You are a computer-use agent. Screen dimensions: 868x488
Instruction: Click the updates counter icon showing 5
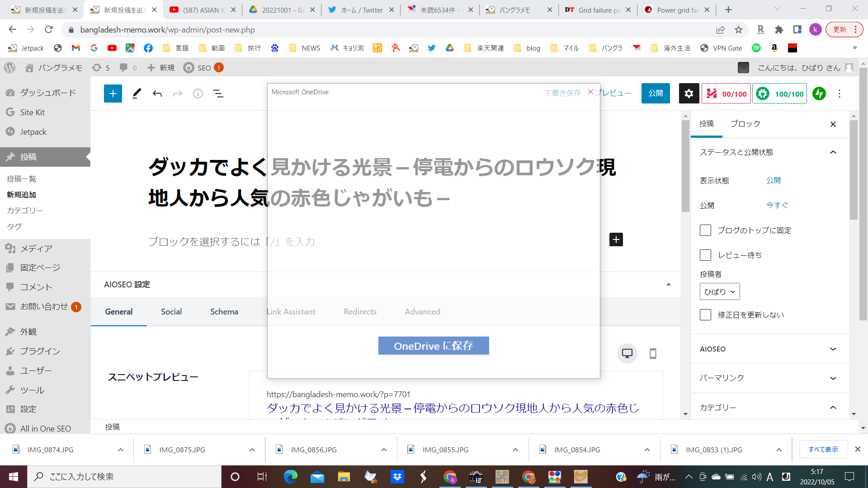pyautogui.click(x=101, y=68)
